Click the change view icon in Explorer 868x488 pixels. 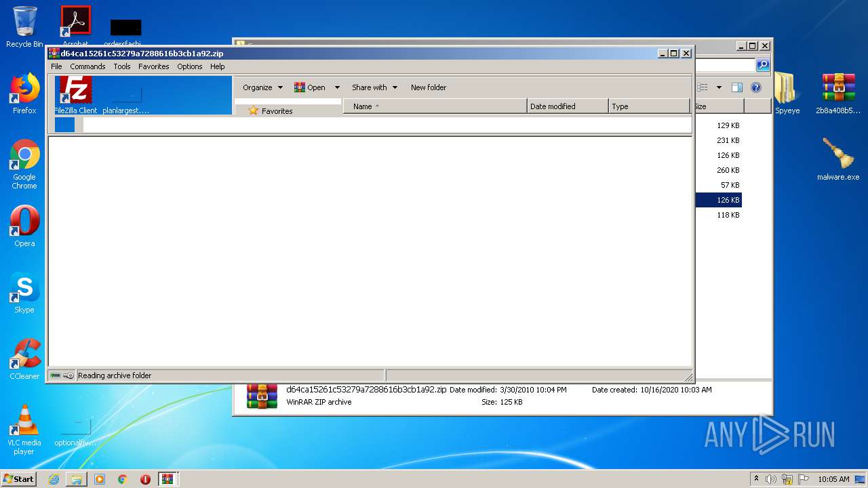(703, 87)
